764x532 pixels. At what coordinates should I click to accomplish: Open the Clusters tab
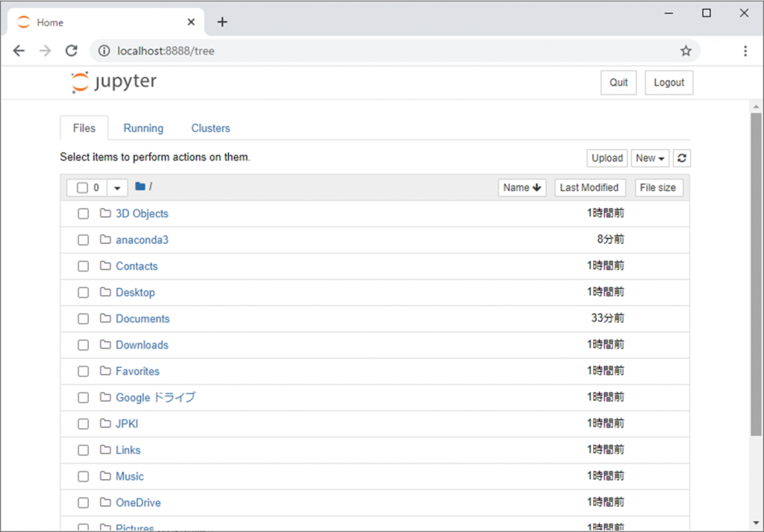pos(210,128)
